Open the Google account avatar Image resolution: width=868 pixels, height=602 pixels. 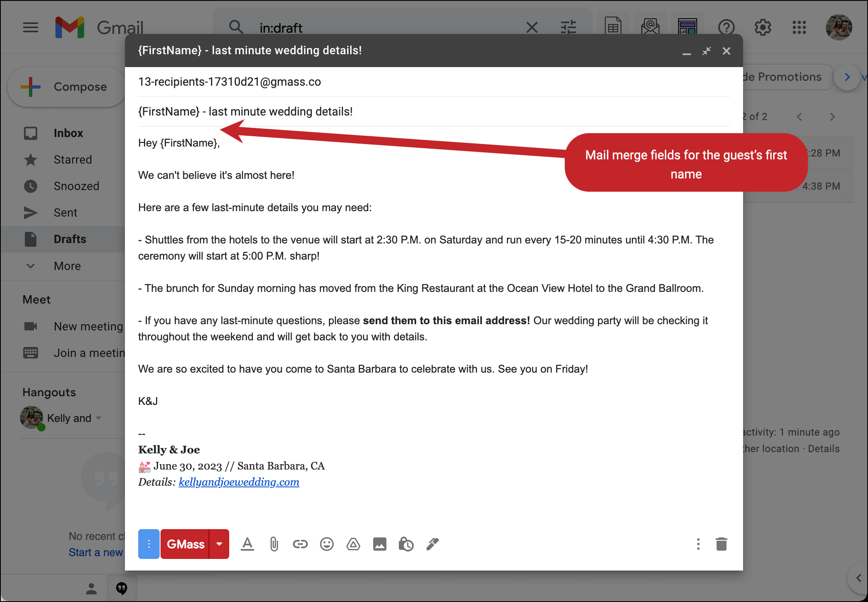click(839, 28)
